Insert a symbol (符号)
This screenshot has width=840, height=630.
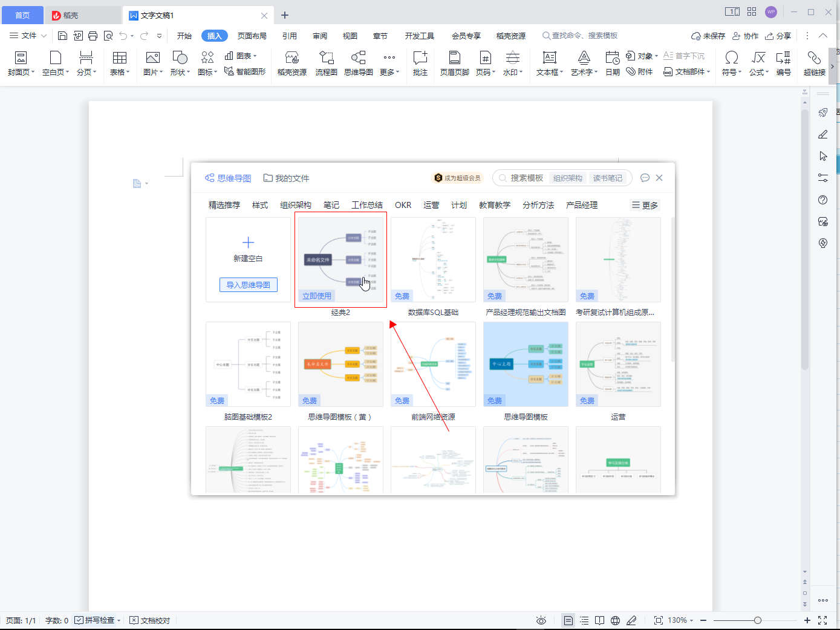pyautogui.click(x=731, y=63)
